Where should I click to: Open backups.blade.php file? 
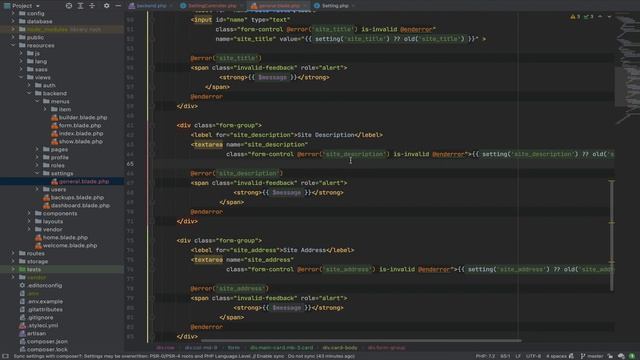(73, 198)
